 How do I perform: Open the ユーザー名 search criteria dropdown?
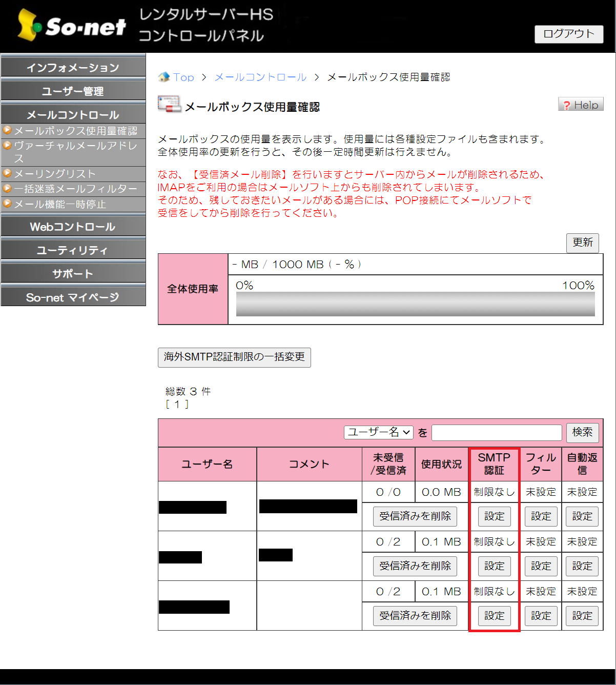pos(379,432)
